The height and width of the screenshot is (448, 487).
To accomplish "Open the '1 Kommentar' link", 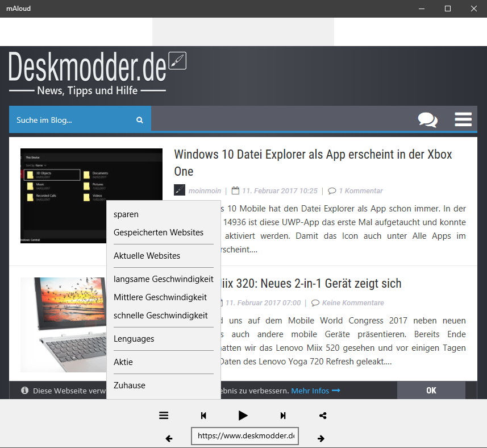I will pos(361,191).
